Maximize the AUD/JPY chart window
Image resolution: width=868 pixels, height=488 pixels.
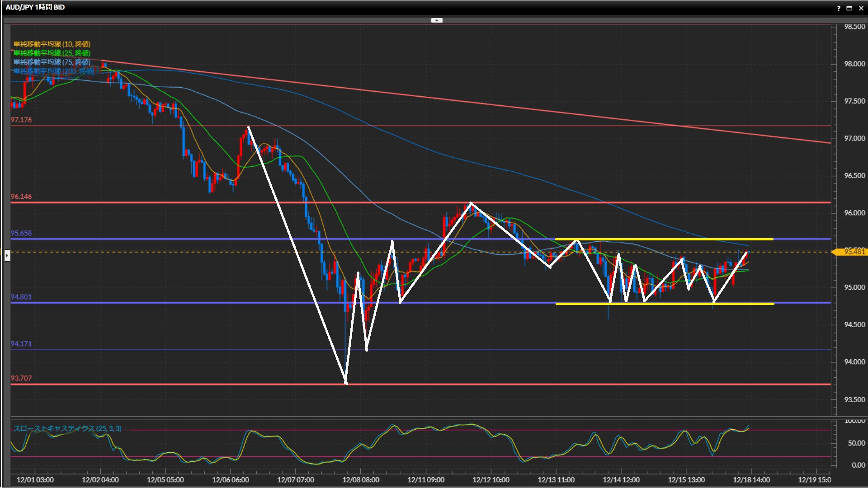(x=849, y=8)
